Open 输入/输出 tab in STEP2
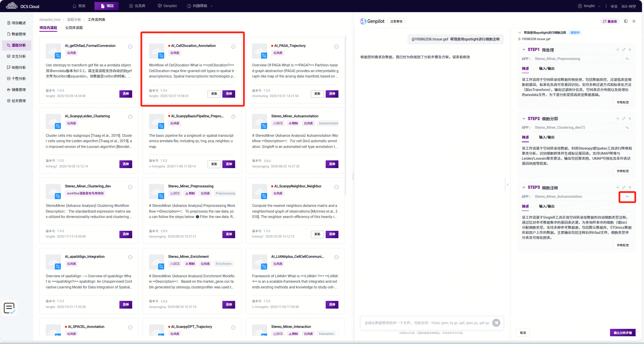The width and height of the screenshot is (644, 344). tap(546, 137)
